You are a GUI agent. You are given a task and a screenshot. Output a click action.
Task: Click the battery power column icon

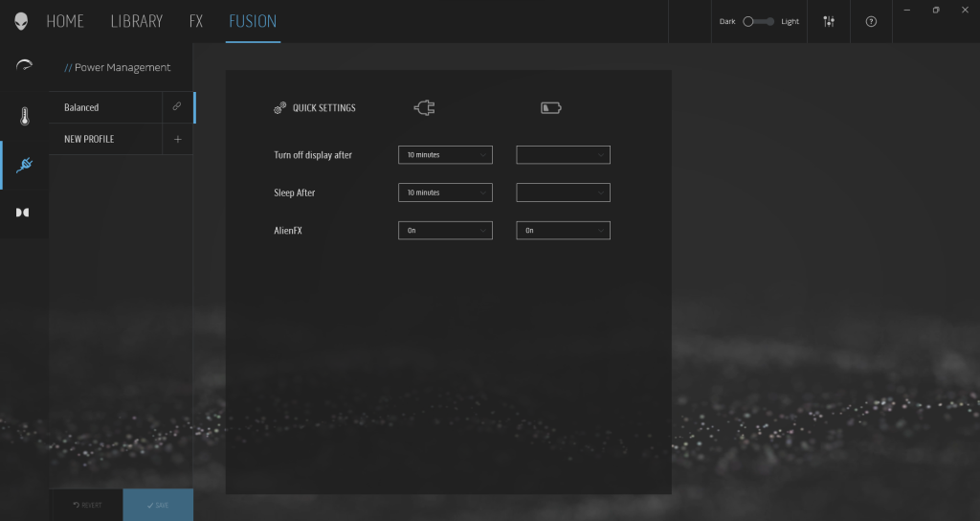(550, 108)
